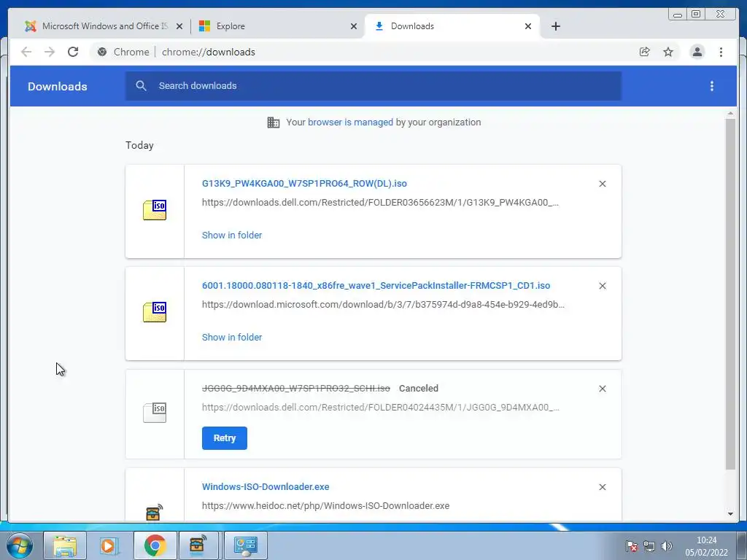Show the 6001.18000 ISO in folder
Screen dimensions: 747x560
232,337
